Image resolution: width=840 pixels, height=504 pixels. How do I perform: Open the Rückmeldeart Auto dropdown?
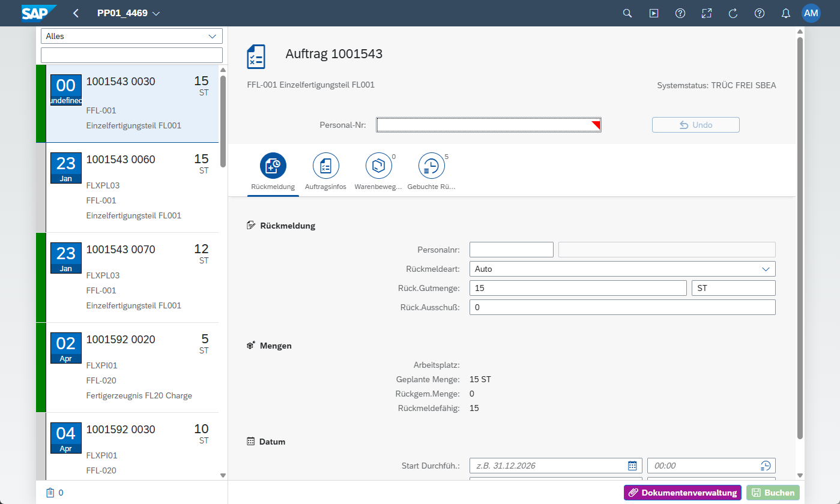622,269
